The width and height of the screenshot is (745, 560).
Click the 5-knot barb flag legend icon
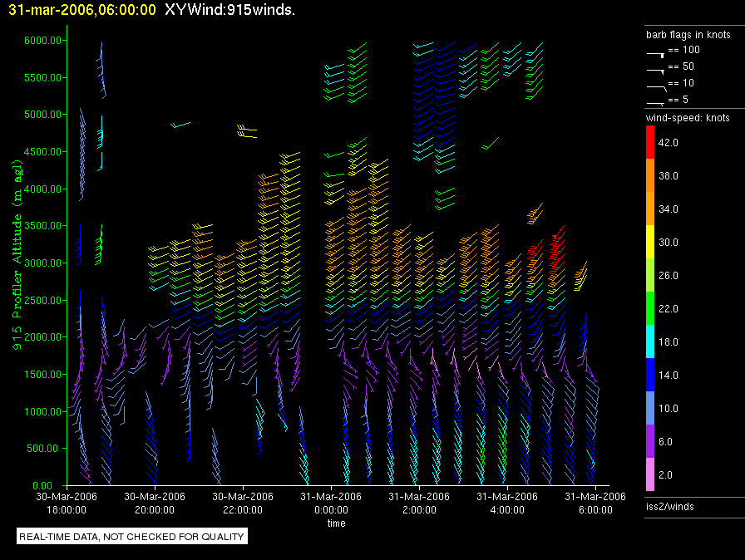655,103
